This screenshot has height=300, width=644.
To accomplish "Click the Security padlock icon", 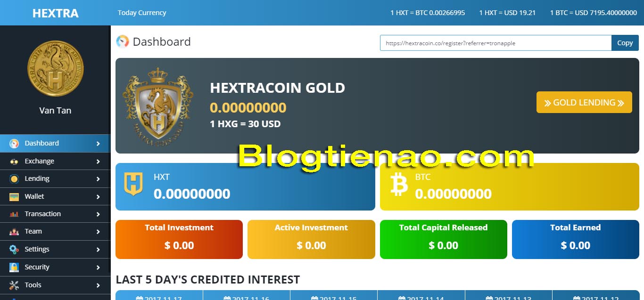I will (14, 267).
